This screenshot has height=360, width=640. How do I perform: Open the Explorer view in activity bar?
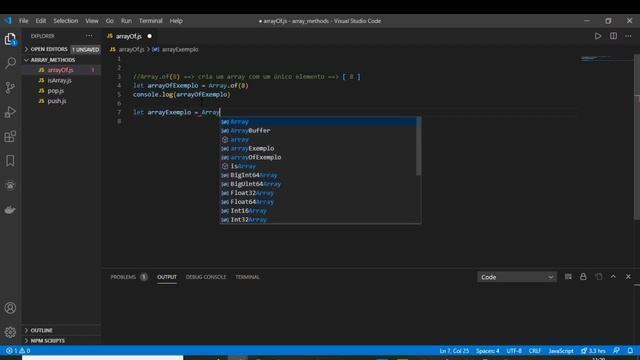click(10, 39)
